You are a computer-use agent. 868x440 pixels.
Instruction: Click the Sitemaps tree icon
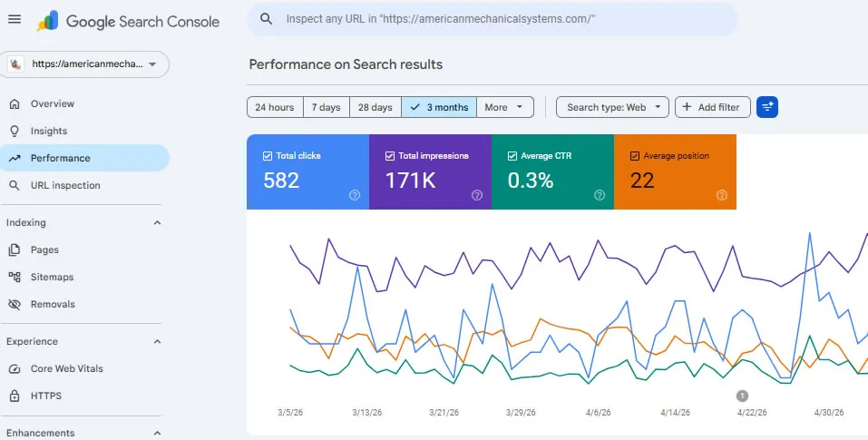click(x=15, y=277)
